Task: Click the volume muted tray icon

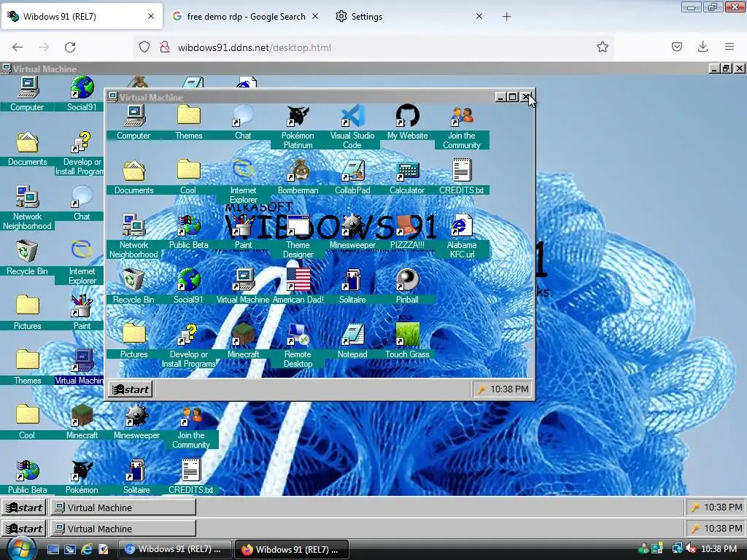Action: (690, 549)
